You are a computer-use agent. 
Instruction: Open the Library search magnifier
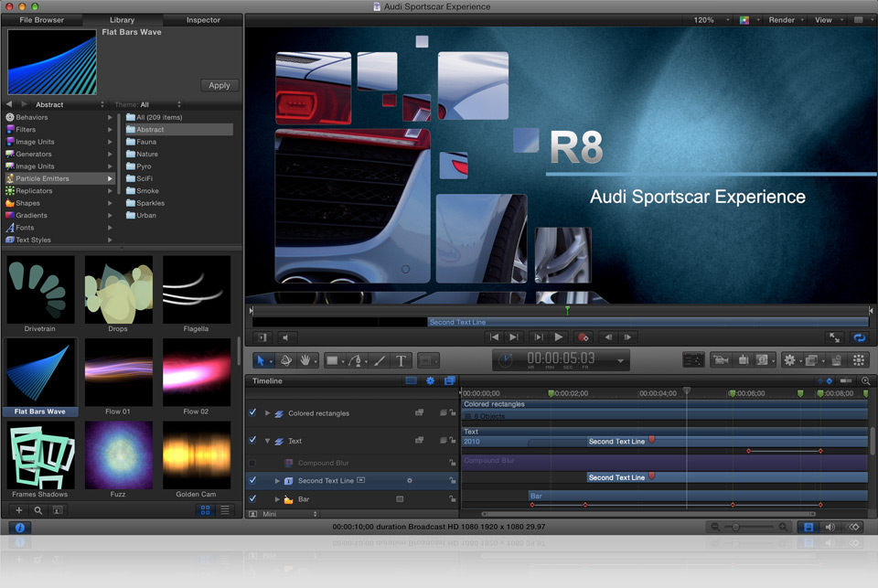[38, 510]
